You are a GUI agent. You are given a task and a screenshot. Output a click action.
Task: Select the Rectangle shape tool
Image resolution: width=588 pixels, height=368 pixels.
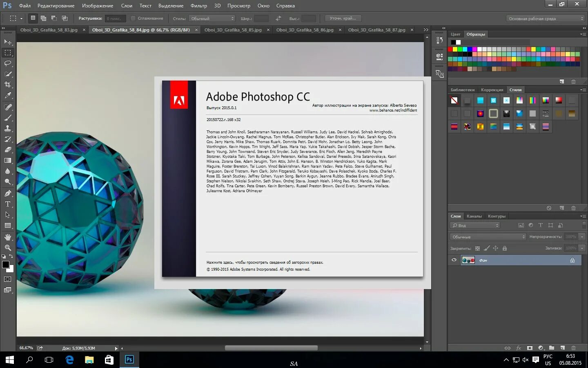coord(8,226)
